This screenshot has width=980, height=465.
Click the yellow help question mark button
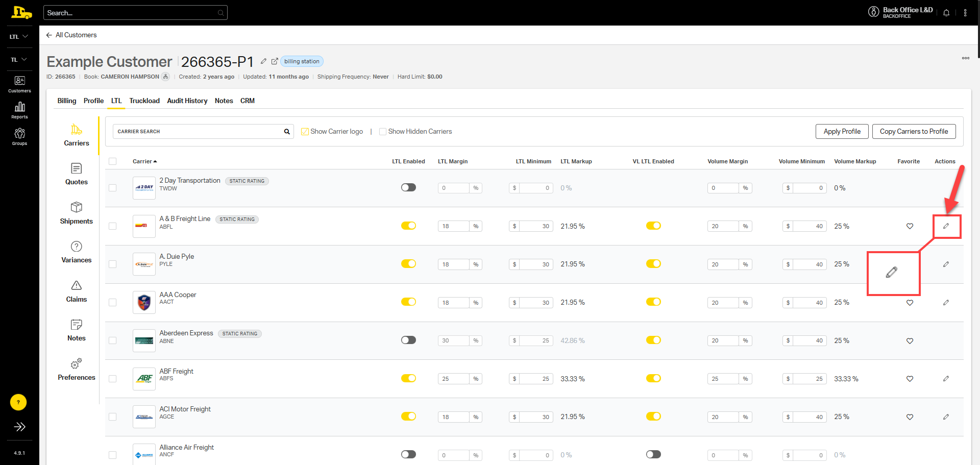[18, 402]
